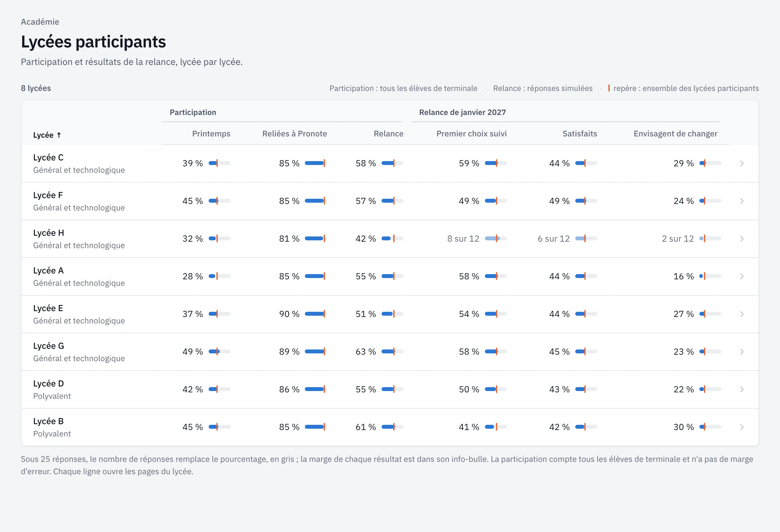The height and width of the screenshot is (532, 780).
Task: Click the '6 sur 12' value
Action: pyautogui.click(x=553, y=238)
